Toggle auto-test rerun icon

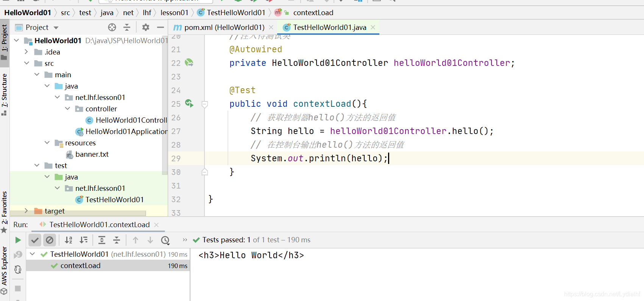pos(18,270)
